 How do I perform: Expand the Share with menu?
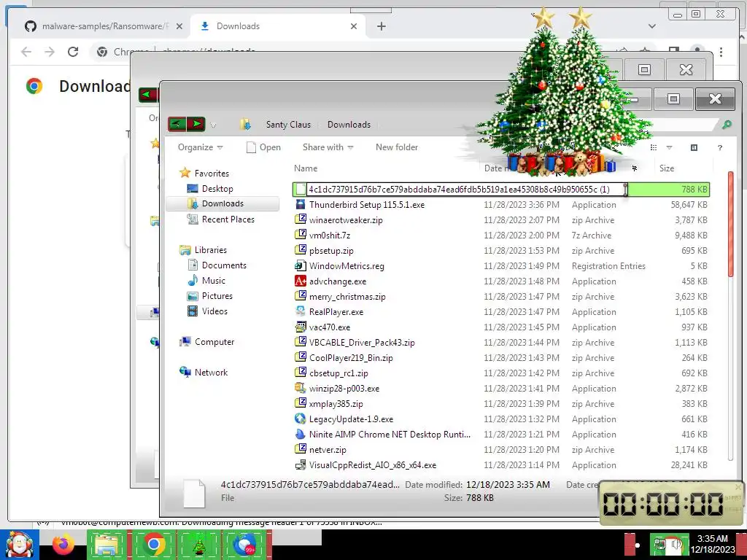(328, 147)
